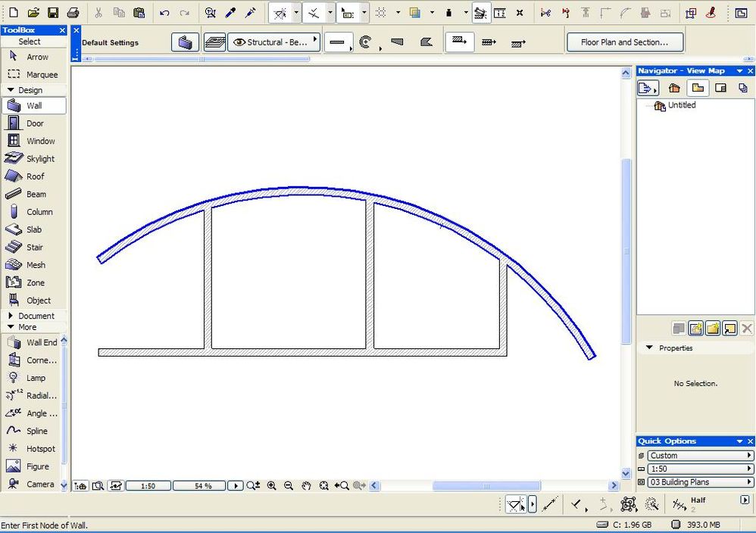Click the zoom out magnifier icon
This screenshot has width=756, height=533.
[289, 486]
